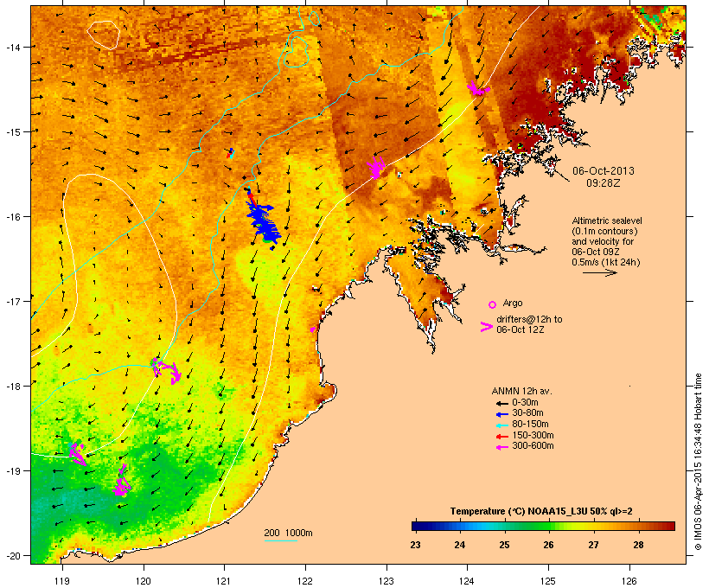Click the small current marker near 121E 15.3S
Viewport: 709px width, 588px height.
point(231,153)
